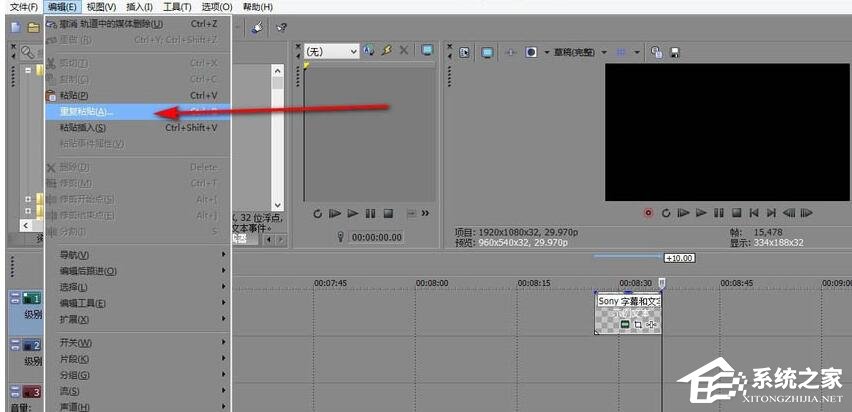Open the (无) dropdown in trimmer
852x412 pixels.
331,51
